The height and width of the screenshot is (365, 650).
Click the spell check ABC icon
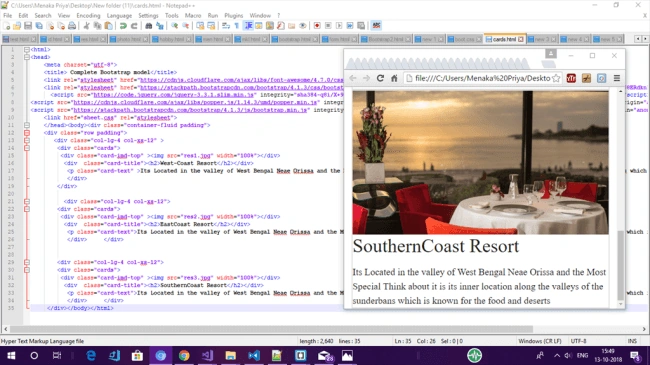(x=376, y=26)
